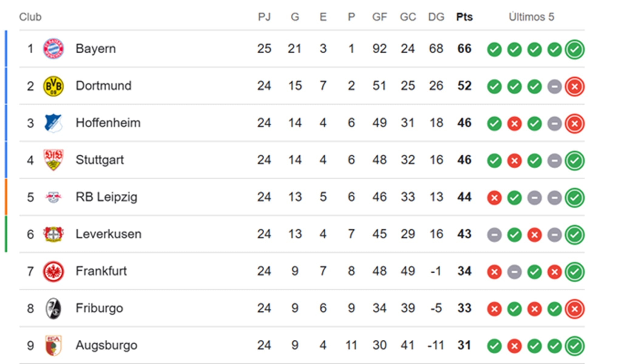Click the Augsburgo club badge

click(x=53, y=345)
